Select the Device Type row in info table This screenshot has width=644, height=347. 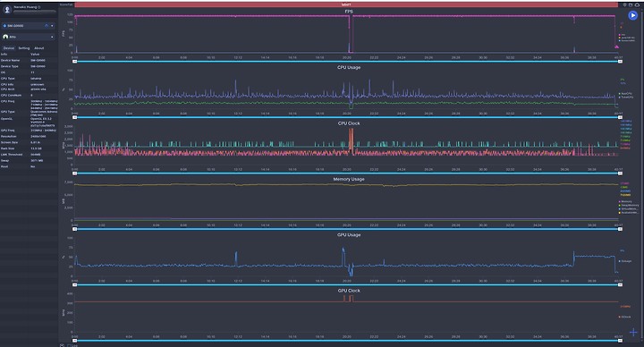[x=29, y=66]
